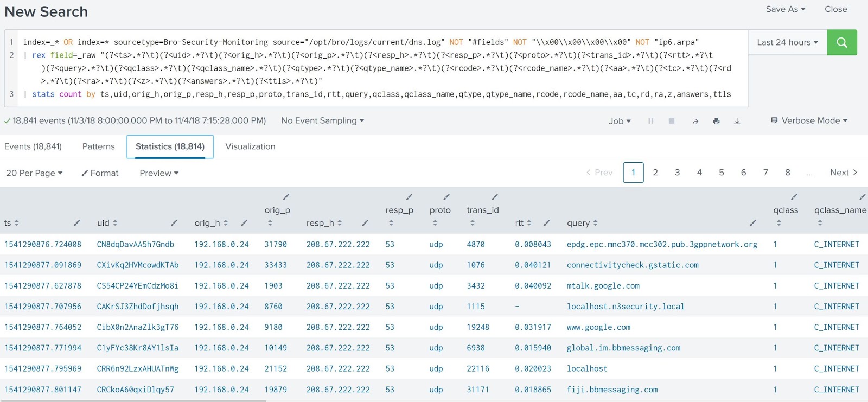Edit the qclass_name column with its pencil icon
The image size is (868, 402).
863,197
